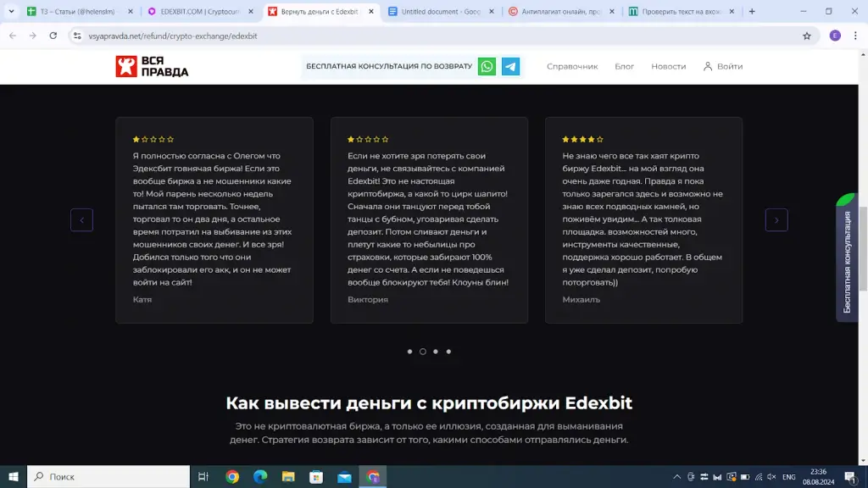Open Task View on taskbar
The width and height of the screenshot is (868, 488).
tap(203, 476)
